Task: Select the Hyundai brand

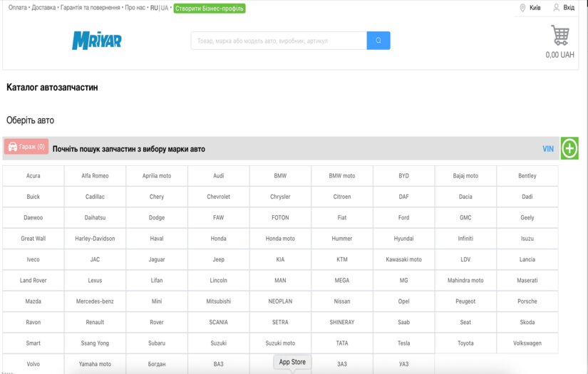Action: pyautogui.click(x=404, y=239)
